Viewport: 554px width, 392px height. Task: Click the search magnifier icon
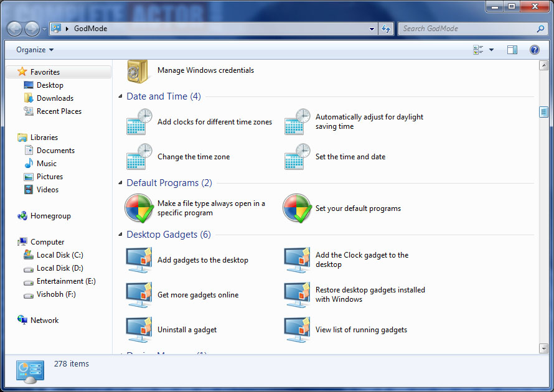pos(540,29)
